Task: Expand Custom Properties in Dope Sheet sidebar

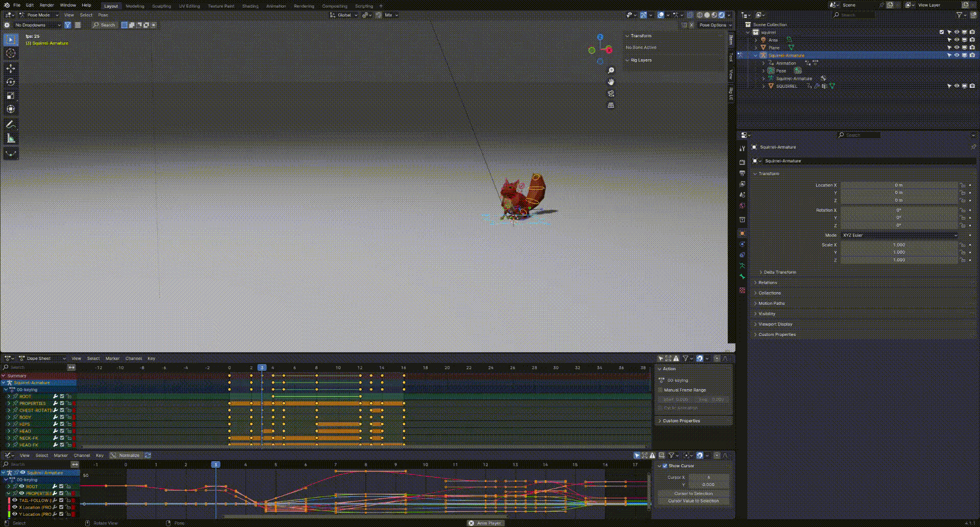Action: (681, 421)
